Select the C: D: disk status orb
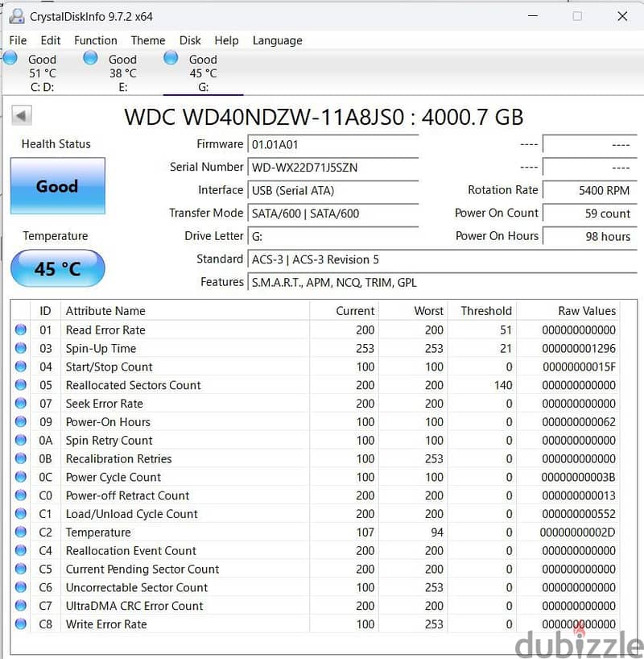This screenshot has width=644, height=659. 10,58
